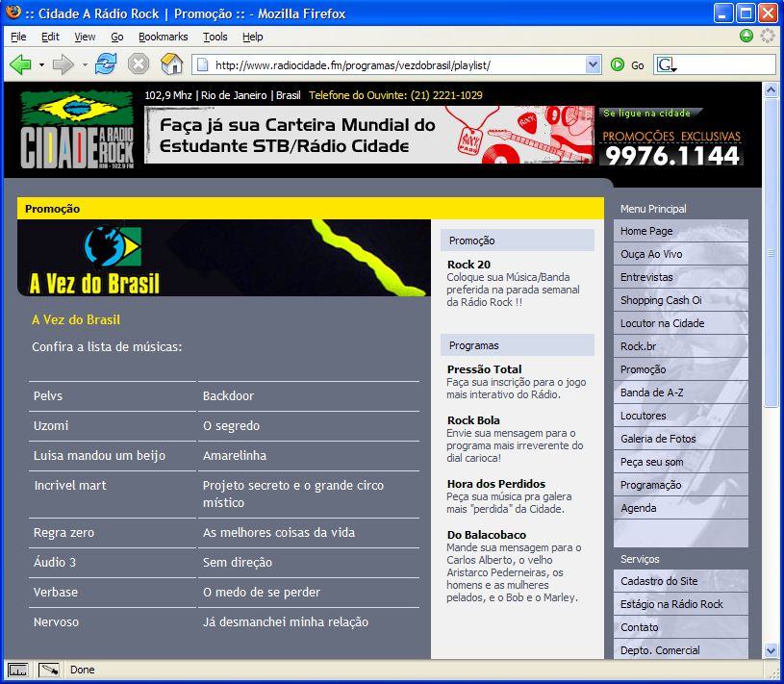The image size is (784, 684).
Task: Open the Edit menu
Action: point(50,37)
